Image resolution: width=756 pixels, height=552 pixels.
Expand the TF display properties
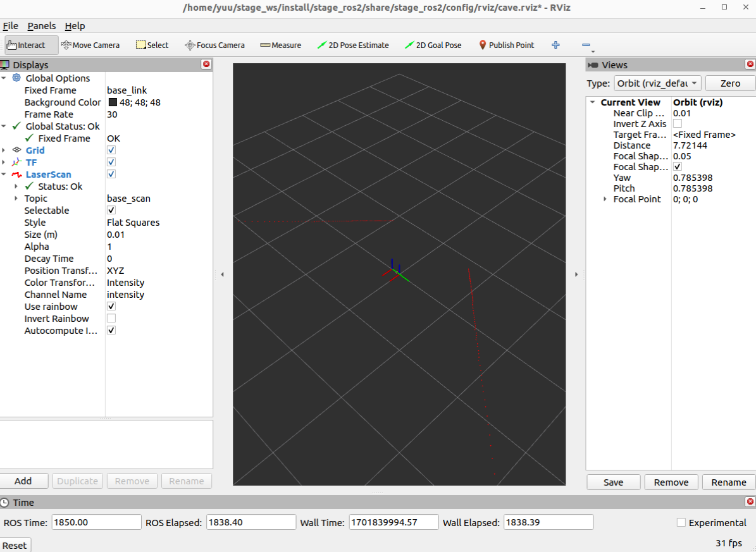(x=4, y=162)
